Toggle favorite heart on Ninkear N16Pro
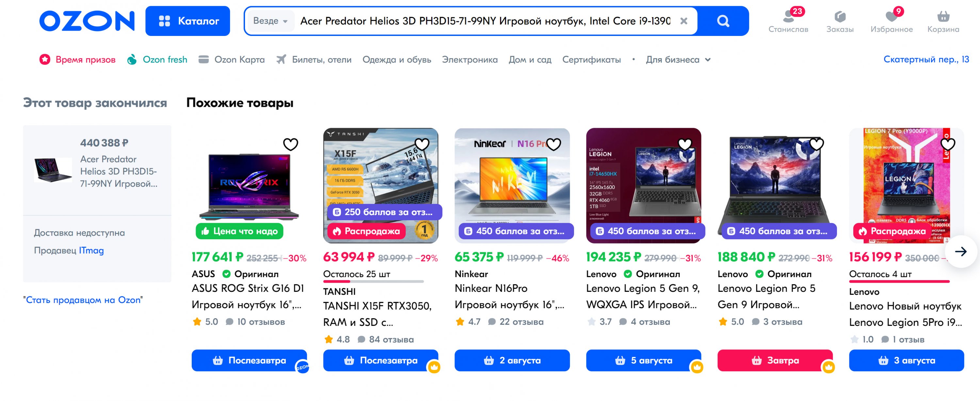Screen dimensions: 980x401 pos(553,144)
